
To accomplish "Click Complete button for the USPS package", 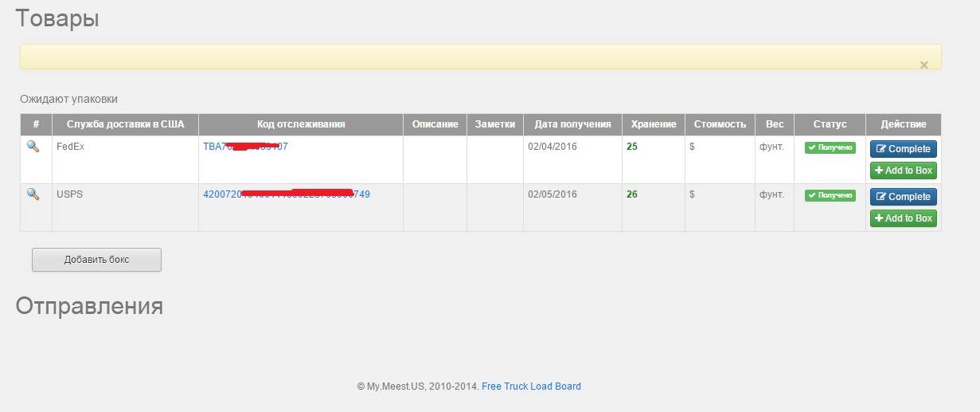I will pos(903,197).
